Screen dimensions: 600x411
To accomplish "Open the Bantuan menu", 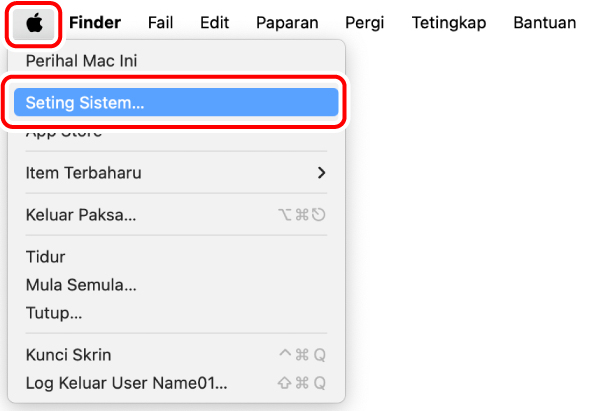I will tap(544, 22).
